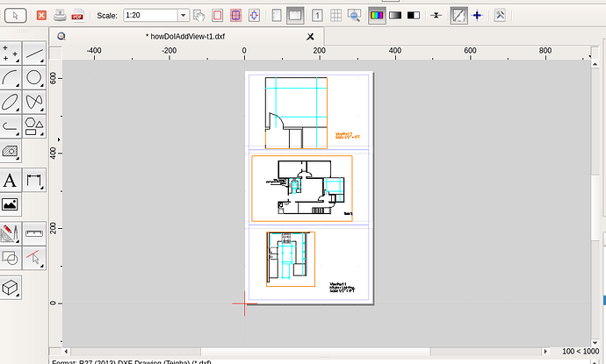Click the vertical scrollbar up arrow
Image resolution: width=606 pixels, height=364 pixels.
coord(595,64)
